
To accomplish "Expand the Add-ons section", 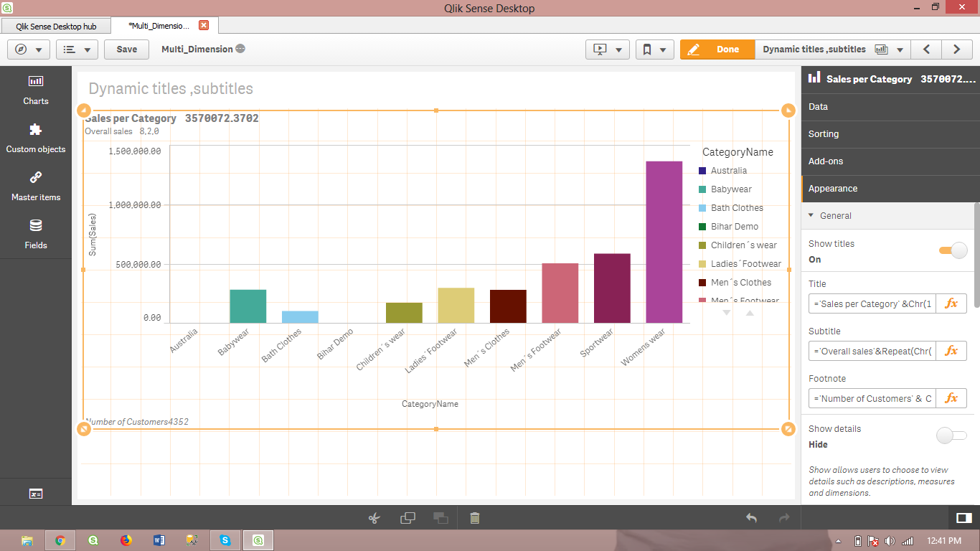I will click(x=890, y=161).
